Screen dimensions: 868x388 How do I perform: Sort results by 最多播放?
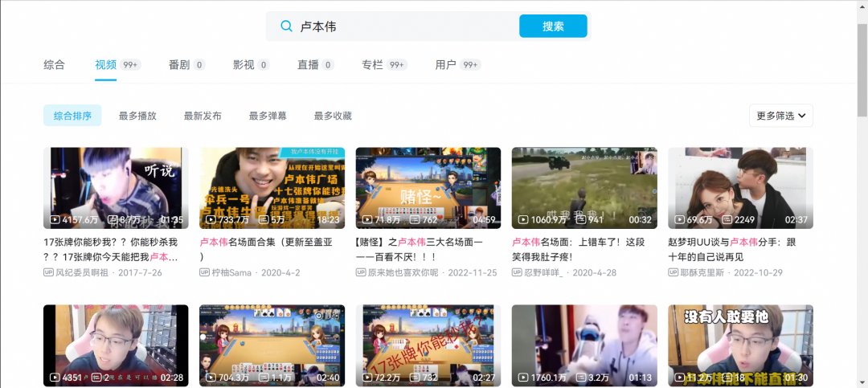pos(137,116)
